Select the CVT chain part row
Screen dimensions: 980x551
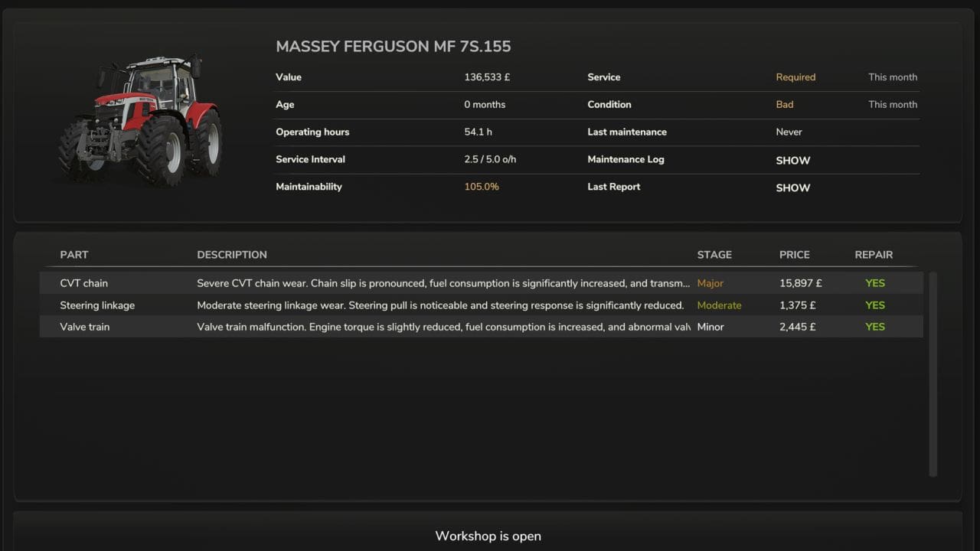click(x=83, y=282)
